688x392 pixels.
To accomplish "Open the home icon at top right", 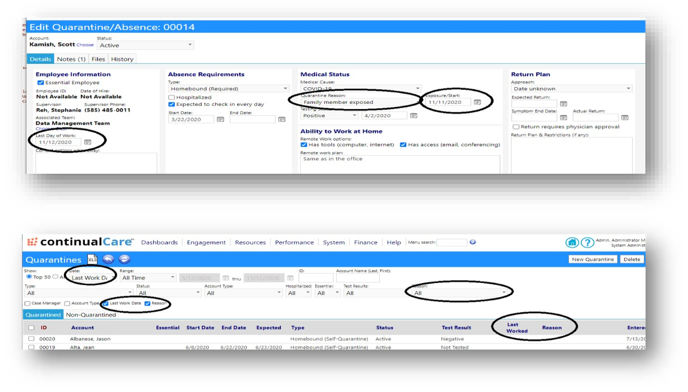I will pos(572,242).
